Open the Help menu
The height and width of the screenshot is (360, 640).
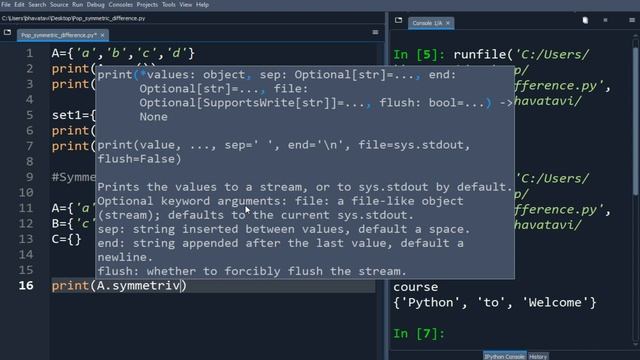pos(202,4)
